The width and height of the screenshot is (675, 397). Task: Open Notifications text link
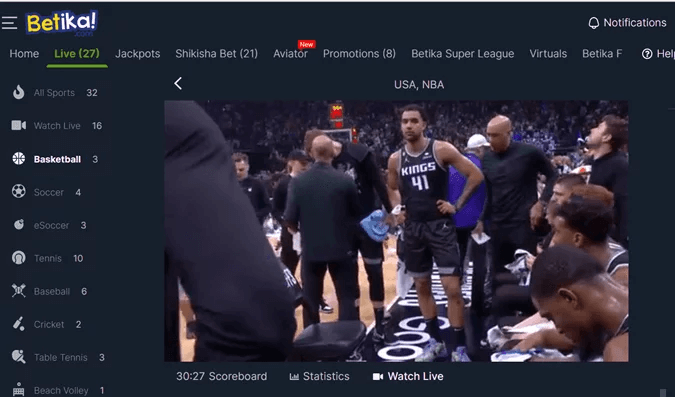pos(635,23)
